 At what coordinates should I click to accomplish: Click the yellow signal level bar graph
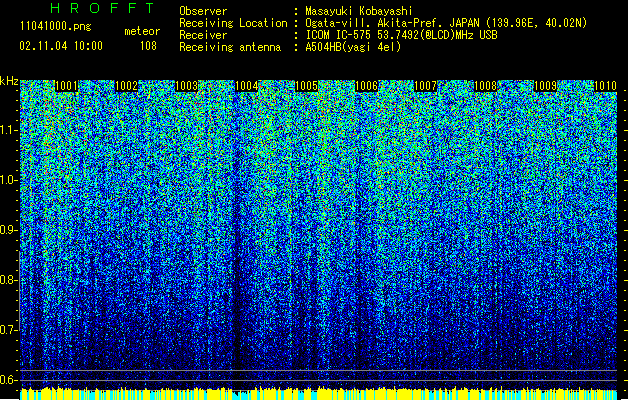click(319, 394)
